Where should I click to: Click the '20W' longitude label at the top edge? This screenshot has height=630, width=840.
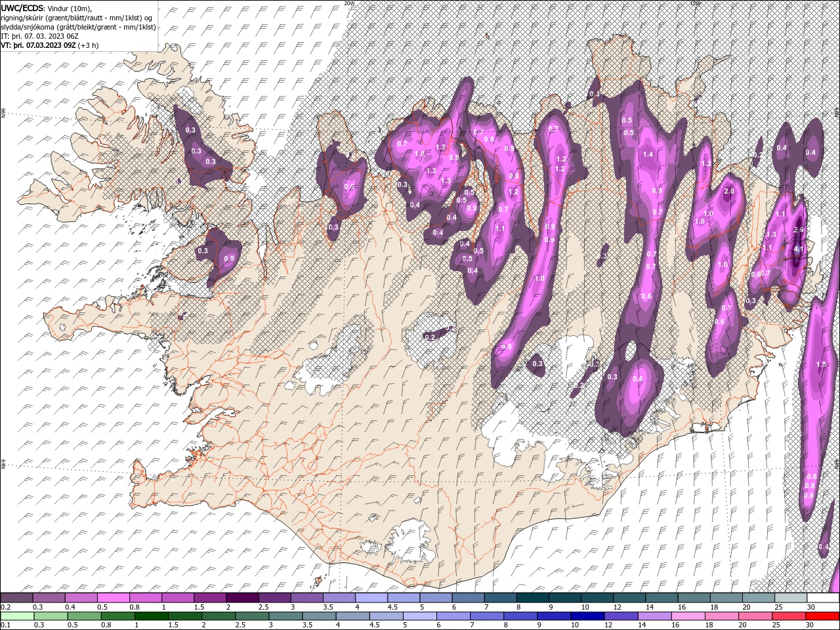tap(349, 3)
